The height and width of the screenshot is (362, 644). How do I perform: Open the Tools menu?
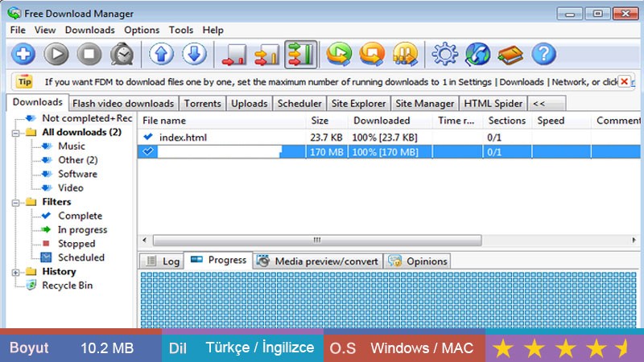click(x=180, y=30)
